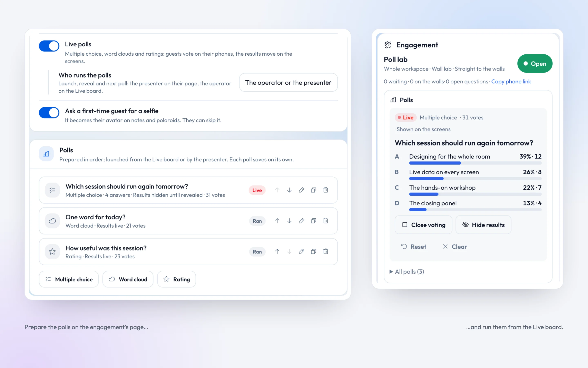This screenshot has height=368, width=588.
Task: Clear the live poll from screens
Action: (x=455, y=247)
